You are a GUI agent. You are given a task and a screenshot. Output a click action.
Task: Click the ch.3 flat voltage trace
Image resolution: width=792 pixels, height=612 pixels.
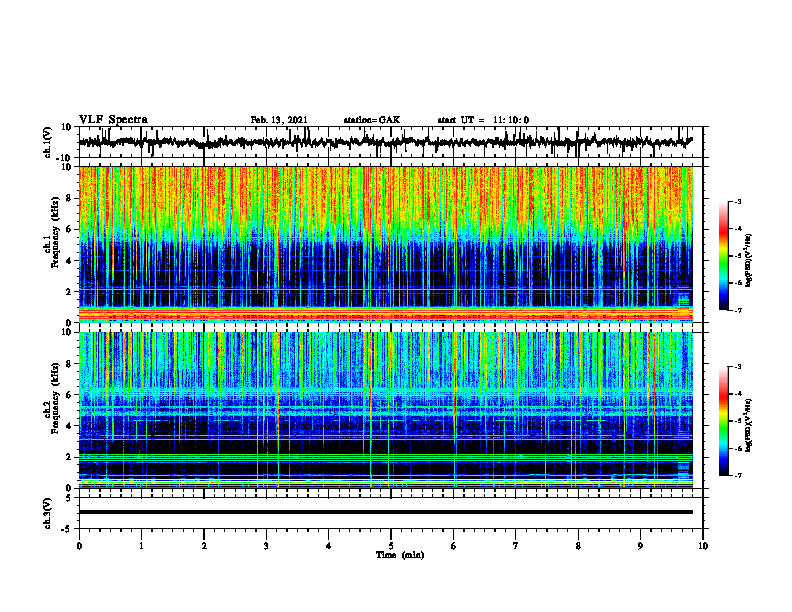tap(386, 512)
